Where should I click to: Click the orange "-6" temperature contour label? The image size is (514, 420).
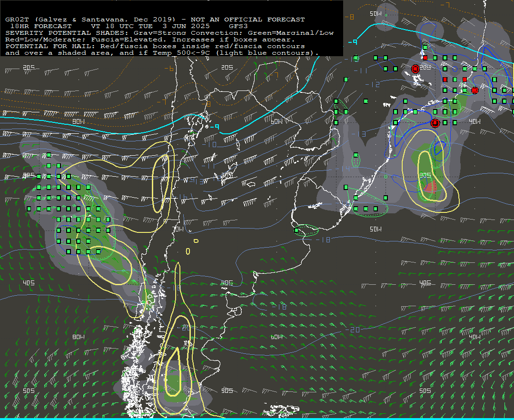click(169, 69)
